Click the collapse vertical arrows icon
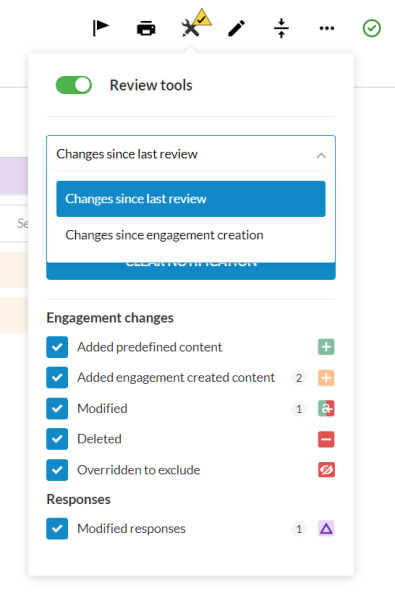The height and width of the screenshot is (593, 395). click(x=281, y=28)
